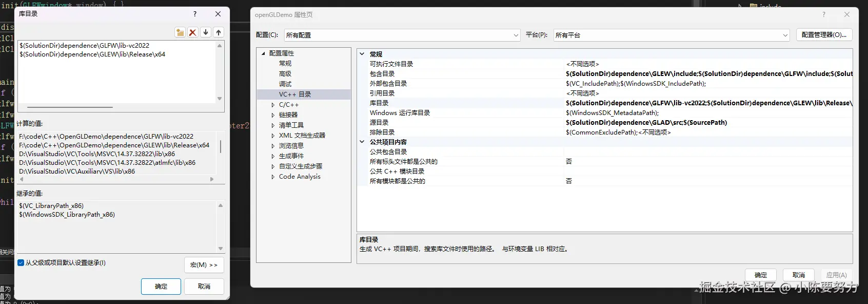Click the $(CommonExcludePath) value cell
The image size is (868, 304).
click(x=708, y=132)
